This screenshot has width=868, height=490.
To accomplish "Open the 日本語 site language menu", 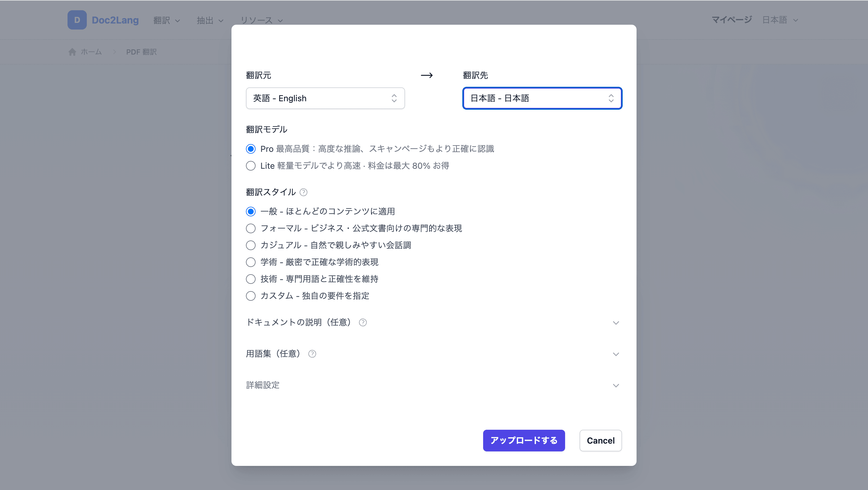I will (x=780, y=20).
